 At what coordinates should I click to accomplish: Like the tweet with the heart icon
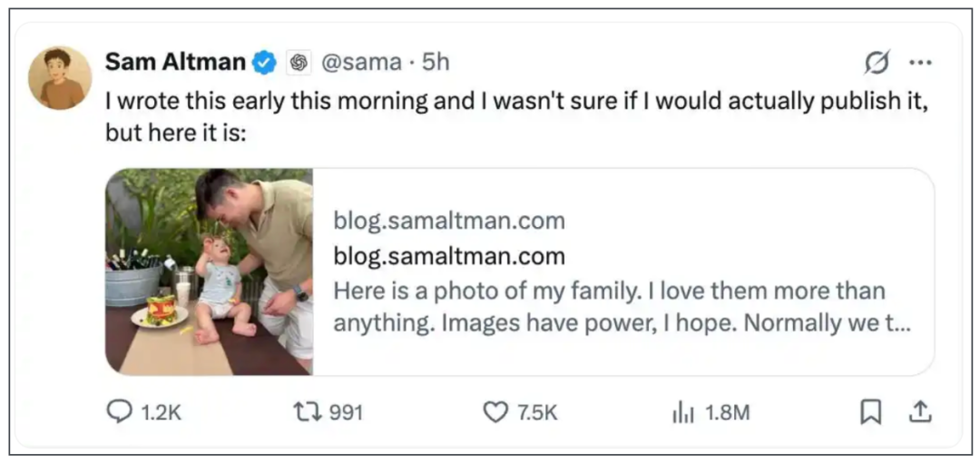pyautogui.click(x=495, y=412)
